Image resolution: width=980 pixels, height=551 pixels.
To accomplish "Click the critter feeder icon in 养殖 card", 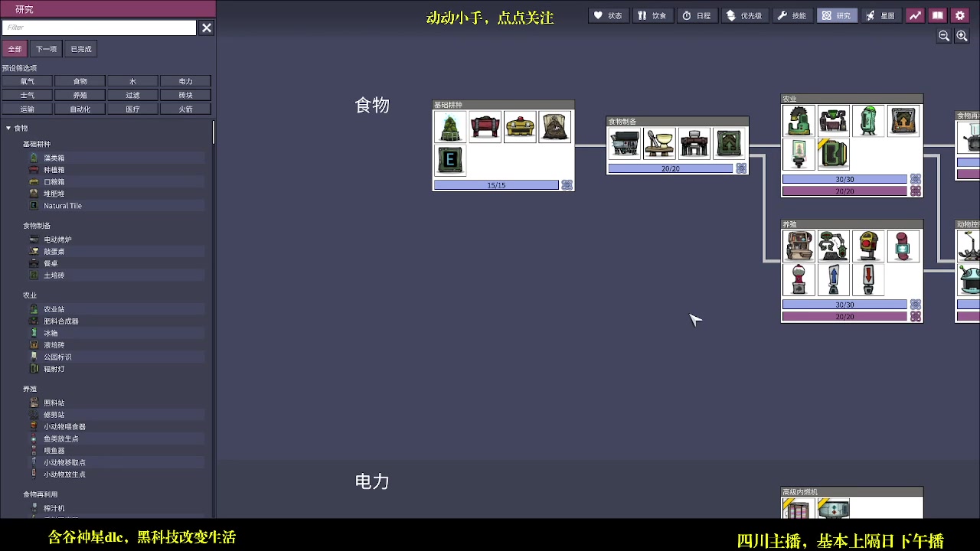I will (869, 246).
